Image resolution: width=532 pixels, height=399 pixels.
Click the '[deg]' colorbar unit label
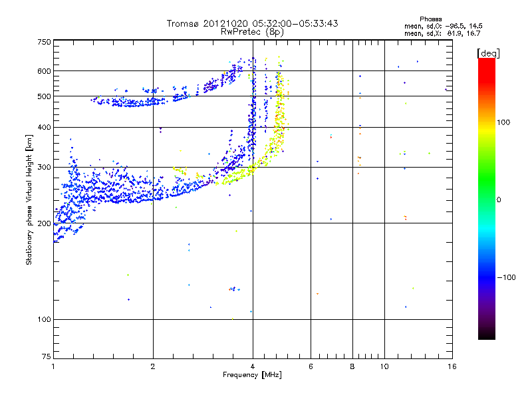tap(488, 53)
